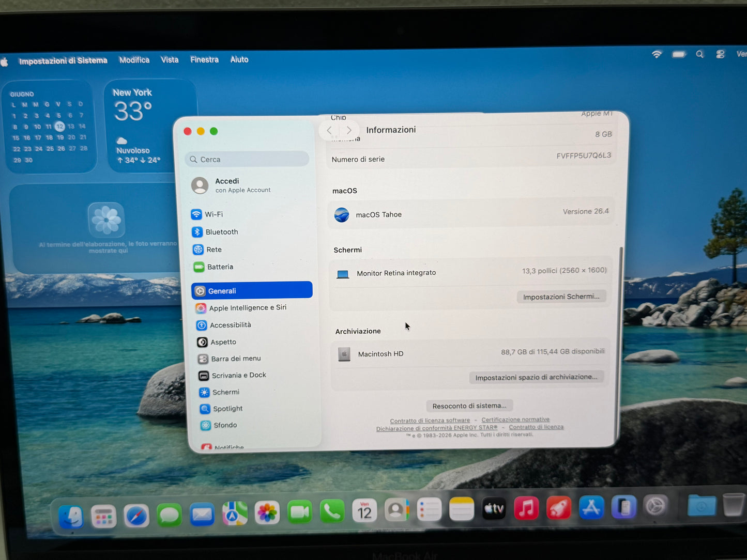Select Rete in the sidebar

(x=207, y=250)
